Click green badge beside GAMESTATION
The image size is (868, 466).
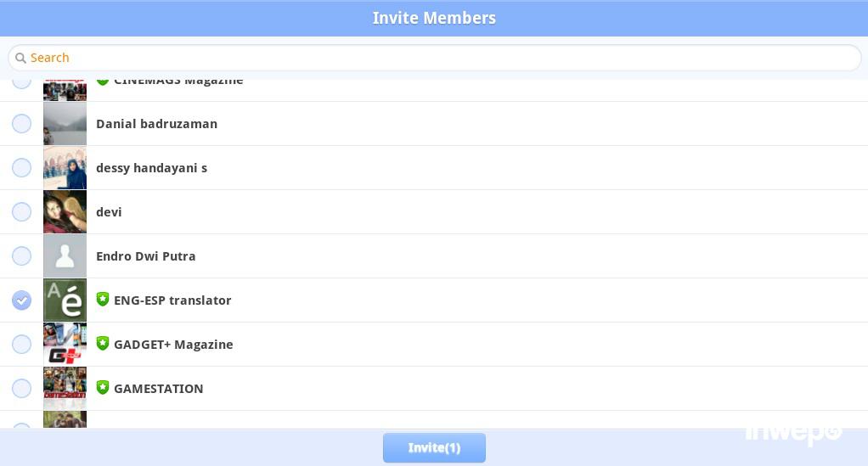click(x=103, y=388)
